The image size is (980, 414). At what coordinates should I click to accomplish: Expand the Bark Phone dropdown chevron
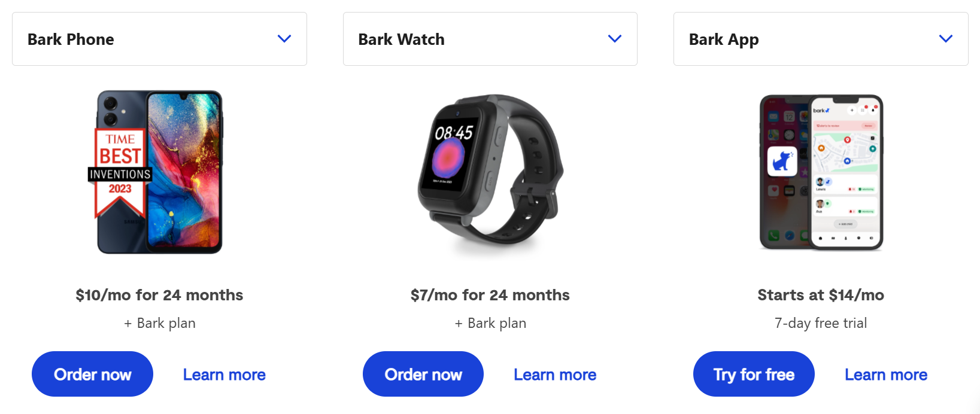pos(284,39)
